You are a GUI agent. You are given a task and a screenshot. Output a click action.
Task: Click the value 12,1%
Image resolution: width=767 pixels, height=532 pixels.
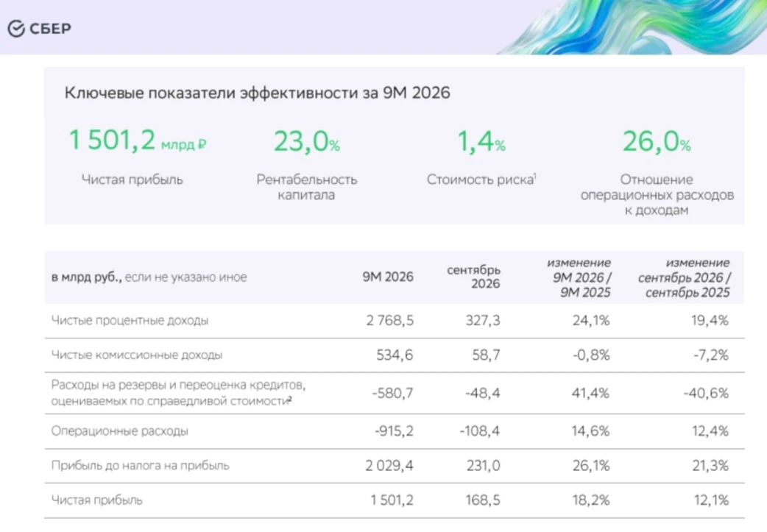(711, 500)
